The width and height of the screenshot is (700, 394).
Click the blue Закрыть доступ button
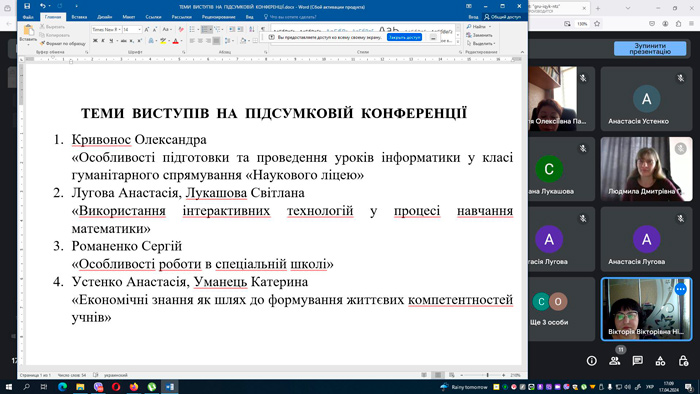(404, 37)
